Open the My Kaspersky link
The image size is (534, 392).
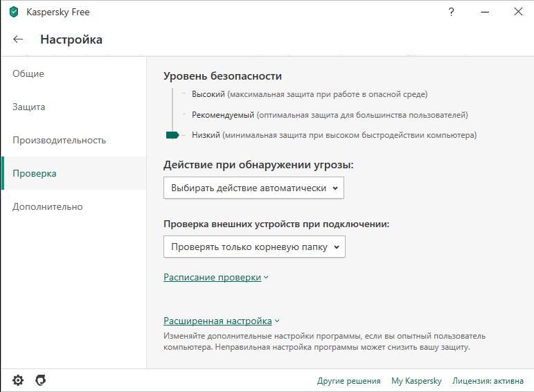(x=416, y=380)
